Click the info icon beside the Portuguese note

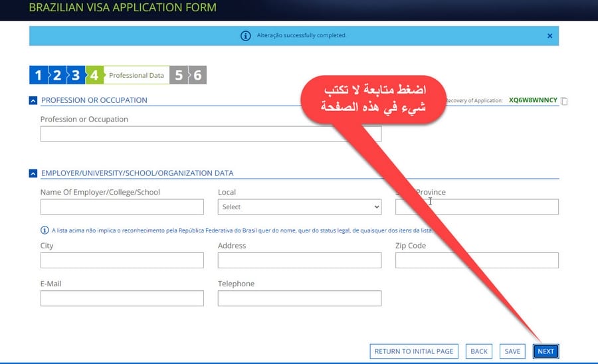45,230
